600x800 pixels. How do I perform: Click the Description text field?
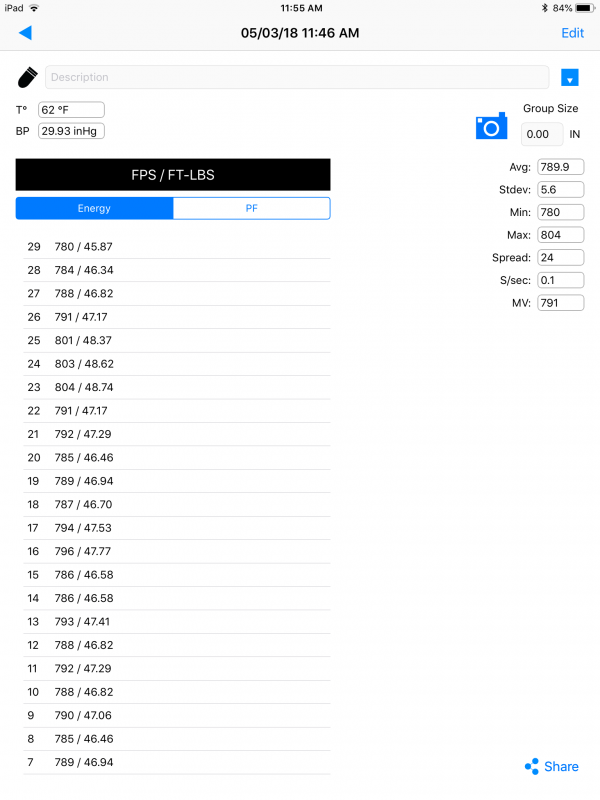pyautogui.click(x=297, y=77)
